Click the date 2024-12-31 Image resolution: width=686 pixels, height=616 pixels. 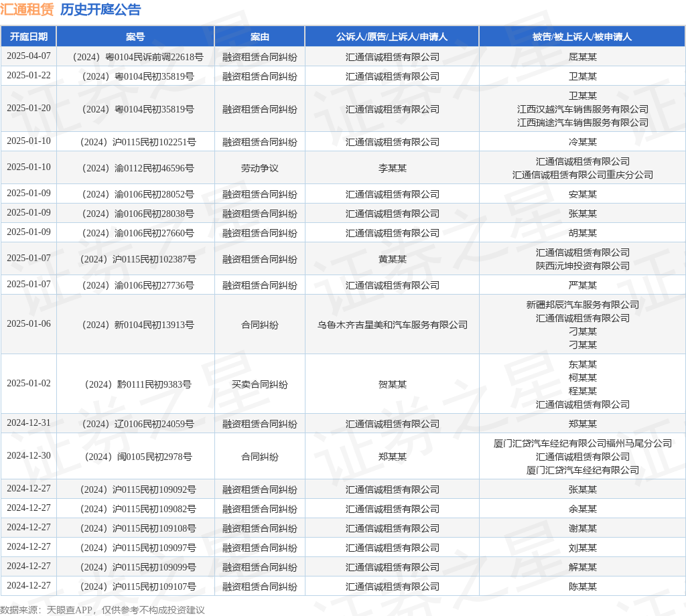click(x=29, y=422)
